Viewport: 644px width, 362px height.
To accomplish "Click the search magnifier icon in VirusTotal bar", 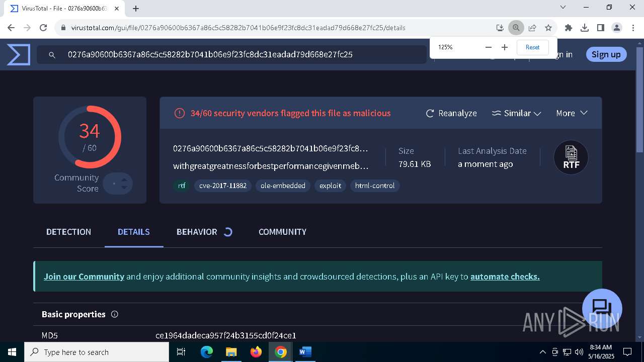I will pos(52,55).
